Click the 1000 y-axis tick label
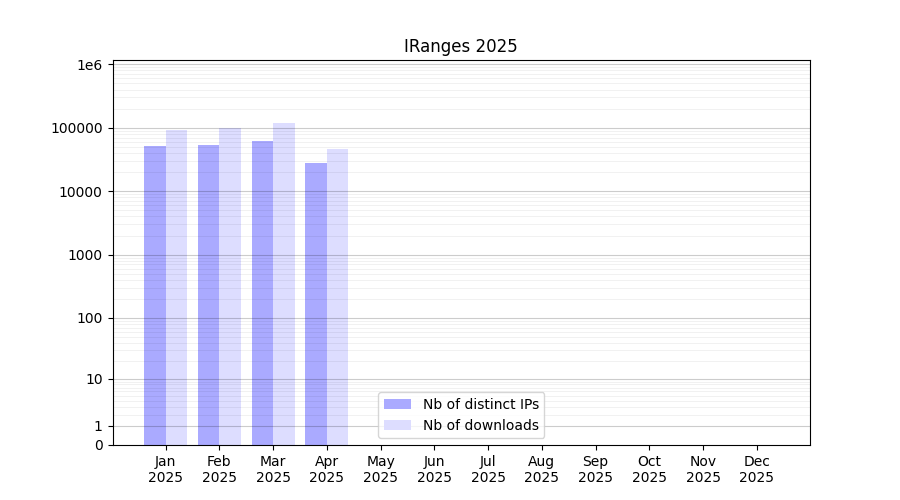The height and width of the screenshot is (500, 900). point(85,255)
